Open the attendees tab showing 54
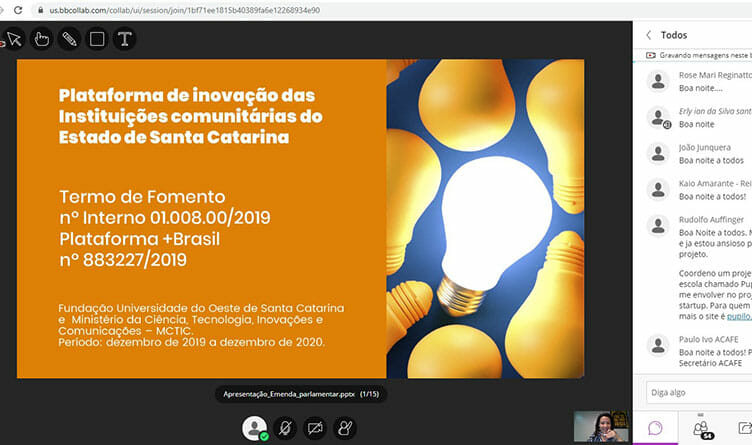This screenshot has width=752, height=445. [700, 428]
